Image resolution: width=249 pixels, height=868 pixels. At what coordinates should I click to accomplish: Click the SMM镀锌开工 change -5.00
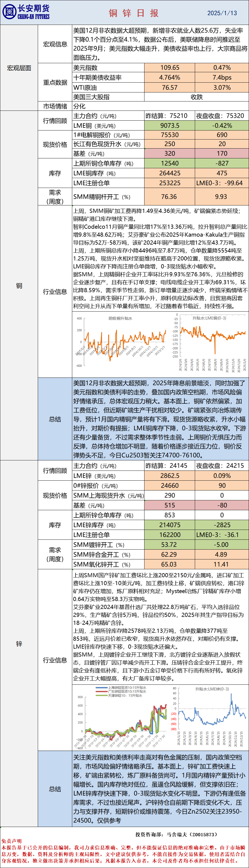[222, 545]
